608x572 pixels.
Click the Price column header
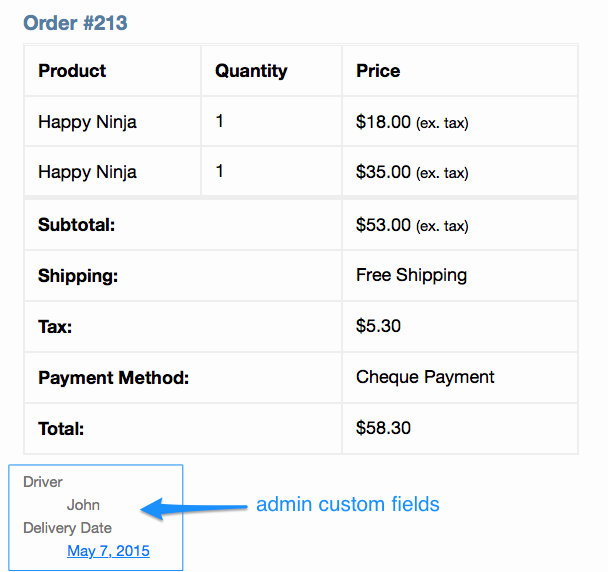pos(378,71)
